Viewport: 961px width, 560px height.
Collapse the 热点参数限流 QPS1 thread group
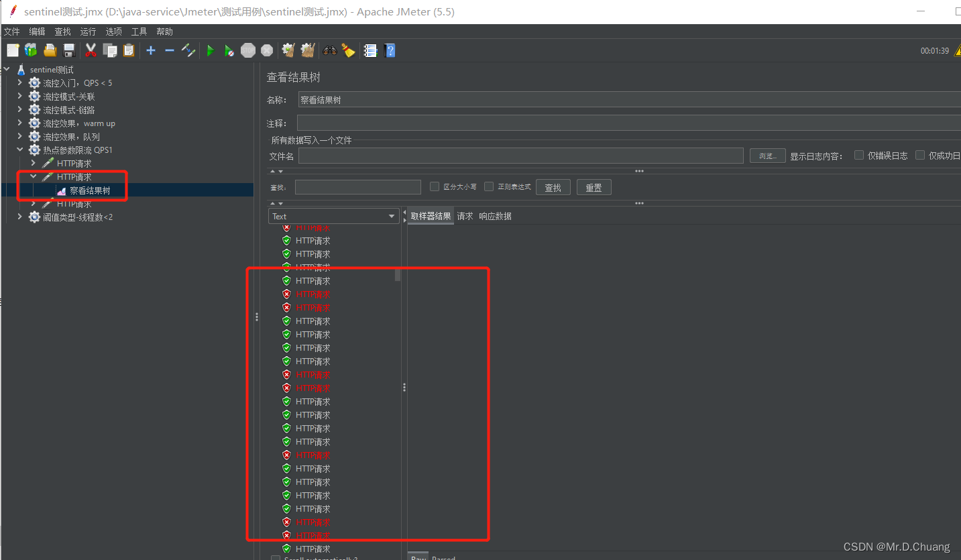[19, 150]
